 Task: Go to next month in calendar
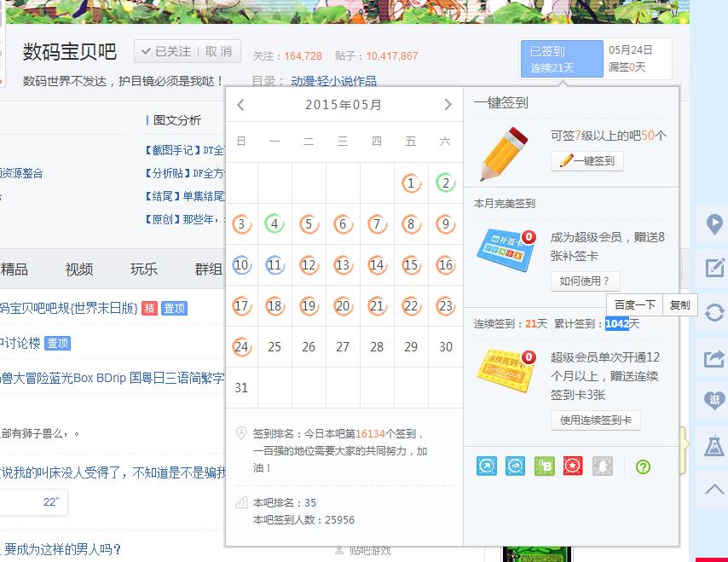(448, 105)
